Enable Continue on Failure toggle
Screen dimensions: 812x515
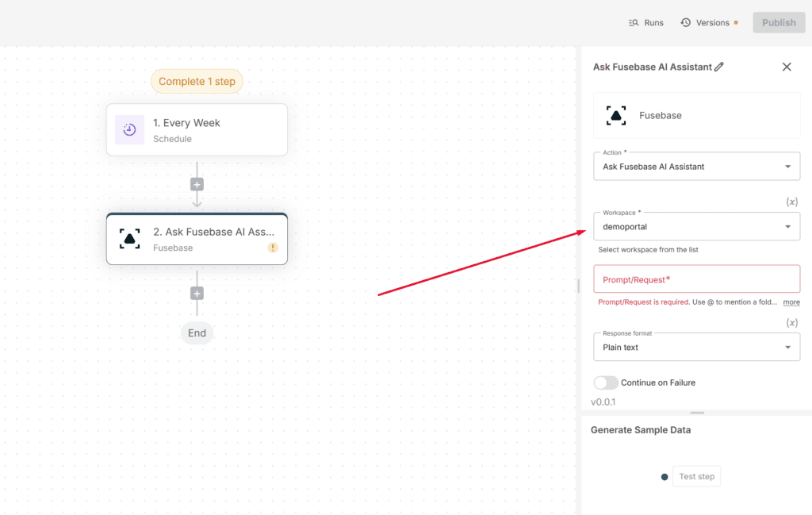click(606, 382)
